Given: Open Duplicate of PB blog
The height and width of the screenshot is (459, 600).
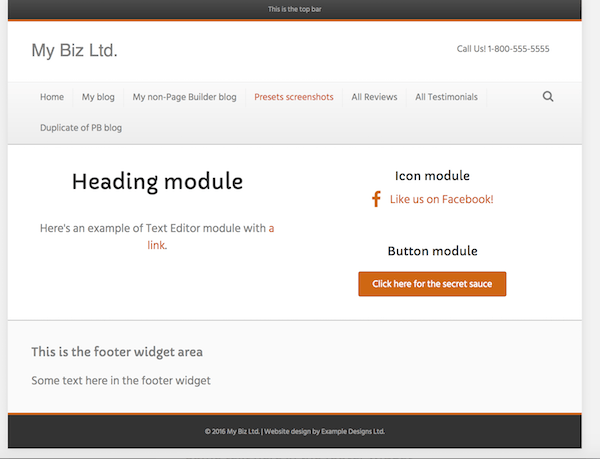Looking at the screenshot, I should point(81,128).
